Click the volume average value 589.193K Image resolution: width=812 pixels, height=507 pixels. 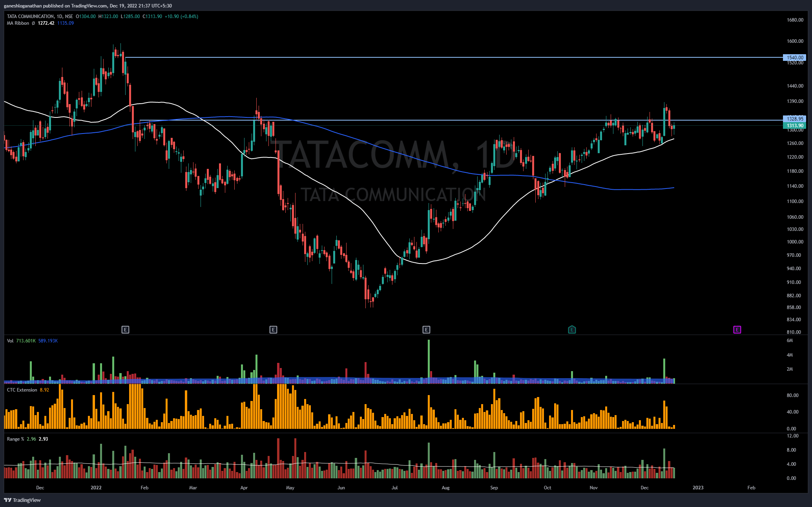pyautogui.click(x=48, y=341)
